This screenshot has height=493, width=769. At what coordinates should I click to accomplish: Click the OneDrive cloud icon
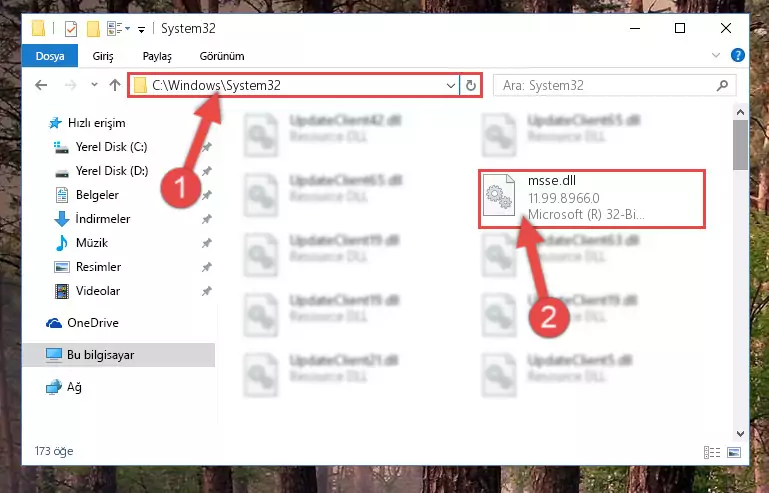[54, 323]
